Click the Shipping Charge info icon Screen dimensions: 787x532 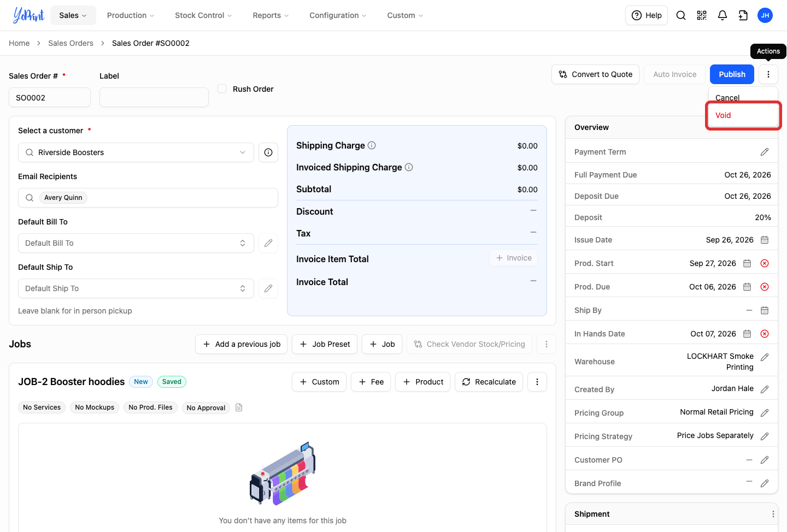pos(372,145)
